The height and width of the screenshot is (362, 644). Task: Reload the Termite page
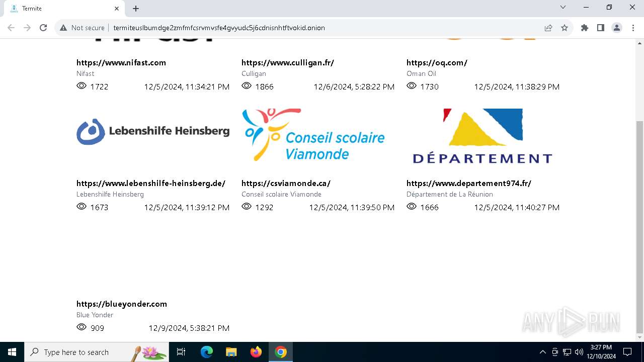[x=43, y=28]
